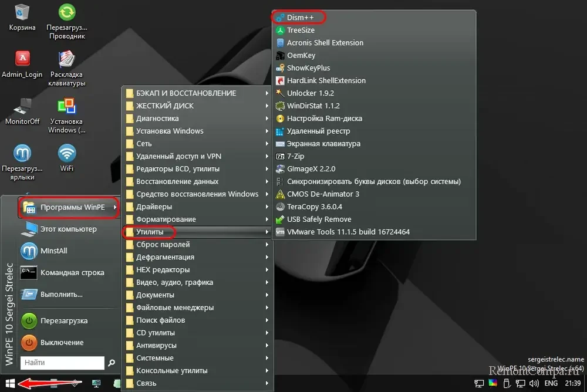Open the Поиск файлов folder
Screen dimensions: 587x392
coord(197,320)
